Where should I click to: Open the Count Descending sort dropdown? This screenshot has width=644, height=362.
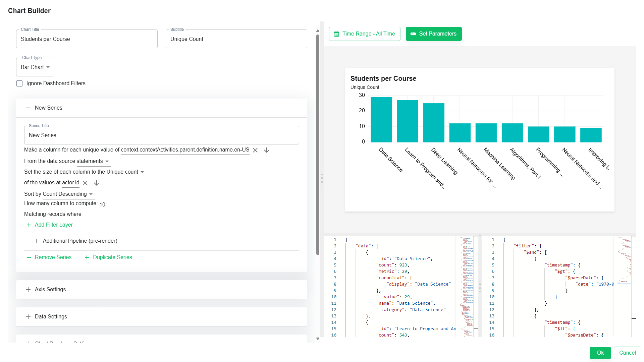click(x=68, y=194)
